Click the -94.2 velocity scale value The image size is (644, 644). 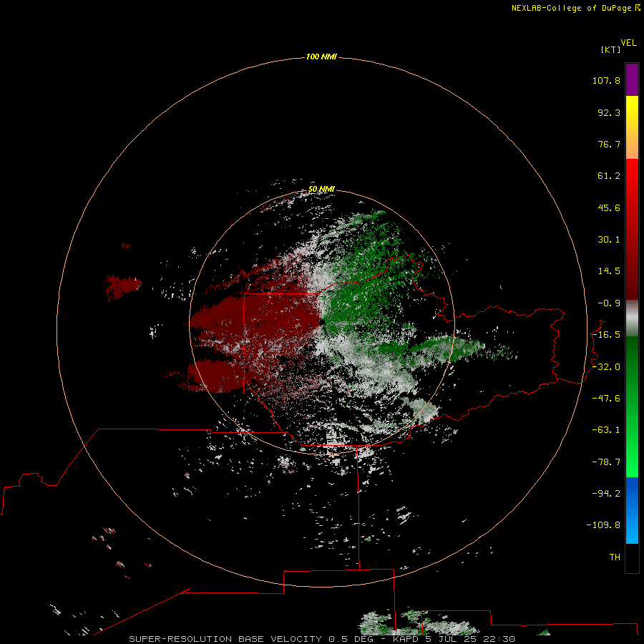(x=606, y=493)
